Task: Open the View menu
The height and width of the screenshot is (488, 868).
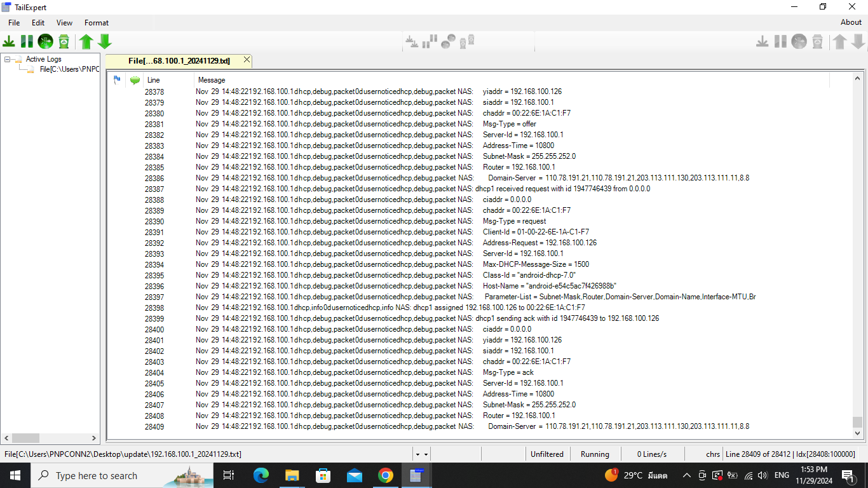Action: (x=64, y=22)
